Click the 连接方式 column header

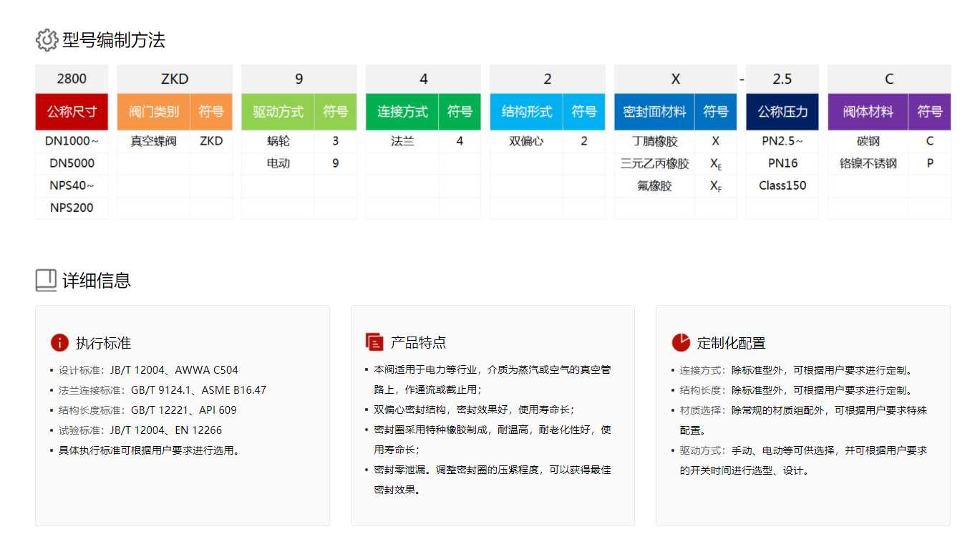(402, 112)
